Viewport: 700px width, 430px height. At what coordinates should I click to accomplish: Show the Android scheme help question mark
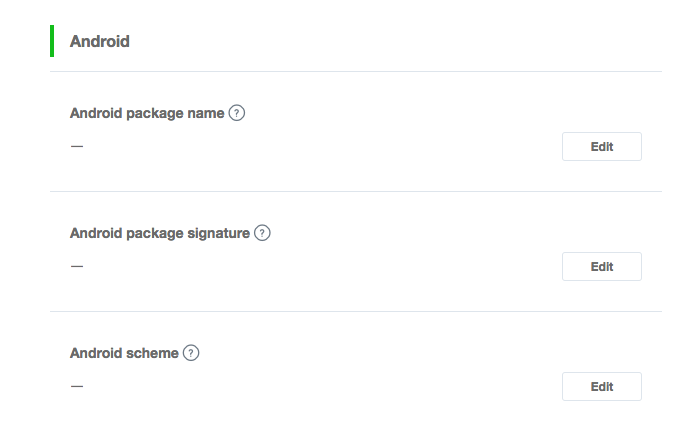click(x=191, y=353)
